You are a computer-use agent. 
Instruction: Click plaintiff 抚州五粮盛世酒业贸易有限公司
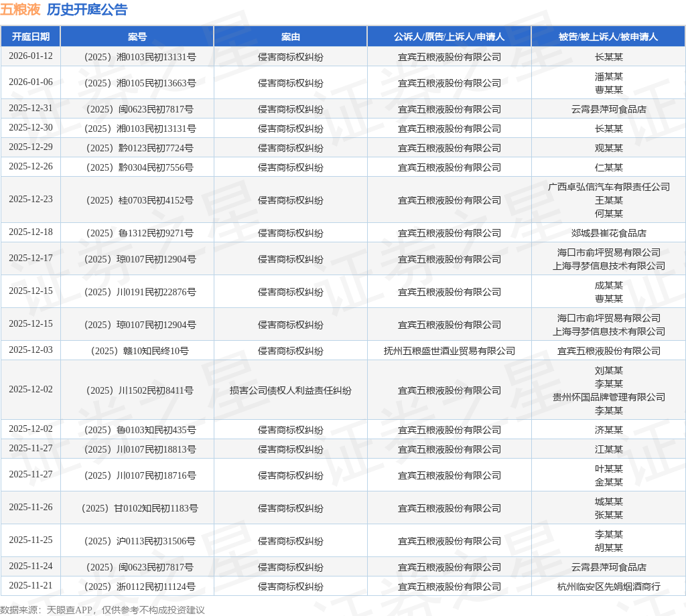(x=450, y=351)
